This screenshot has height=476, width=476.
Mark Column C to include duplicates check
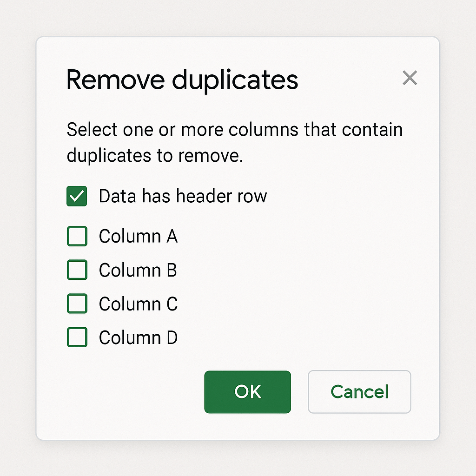(x=77, y=304)
